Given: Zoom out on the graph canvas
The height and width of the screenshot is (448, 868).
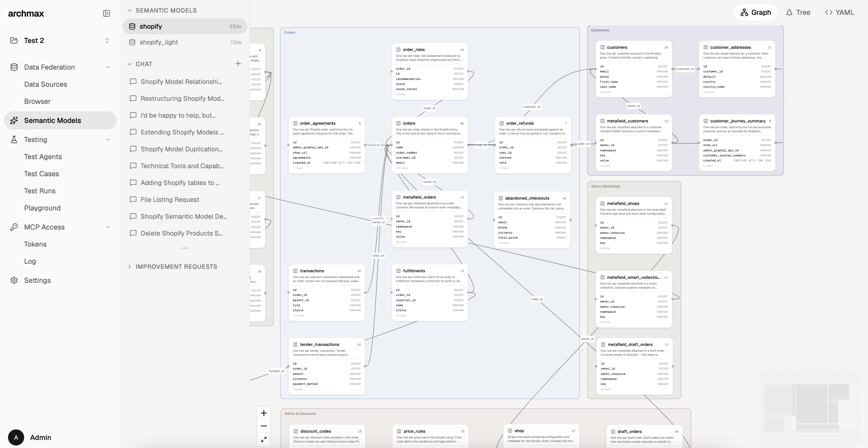Looking at the screenshot, I should (264, 426).
